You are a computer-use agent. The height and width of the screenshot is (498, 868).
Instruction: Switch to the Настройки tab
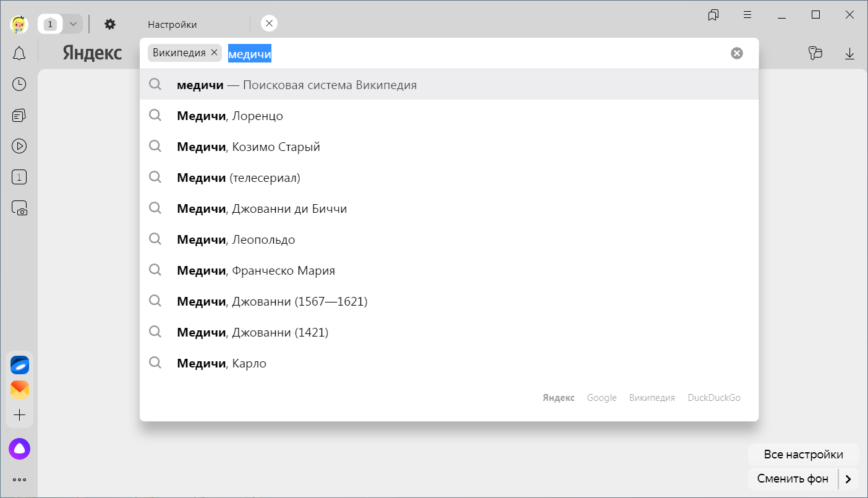(x=172, y=24)
